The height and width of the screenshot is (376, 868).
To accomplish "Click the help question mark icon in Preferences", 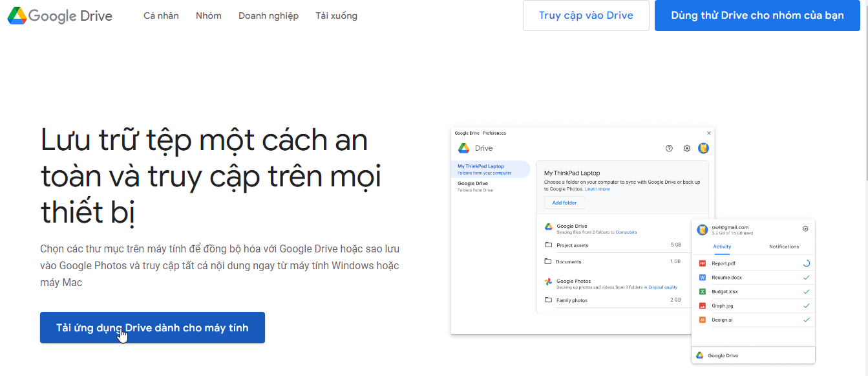I will pyautogui.click(x=669, y=148).
